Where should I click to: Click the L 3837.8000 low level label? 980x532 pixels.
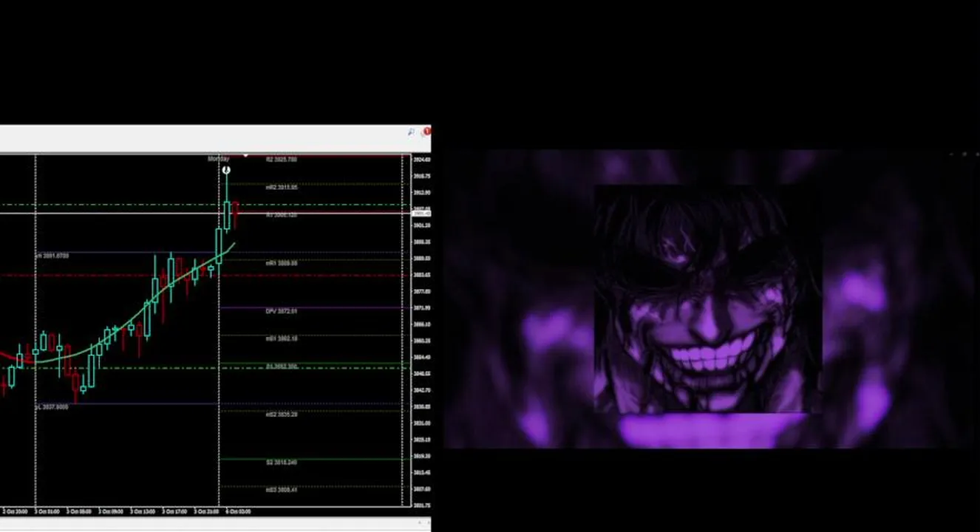(52, 407)
